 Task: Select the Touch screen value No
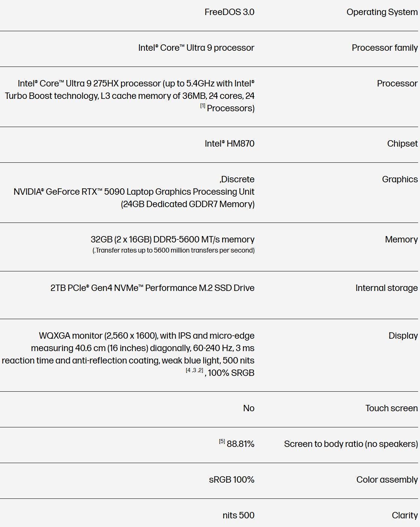249,408
